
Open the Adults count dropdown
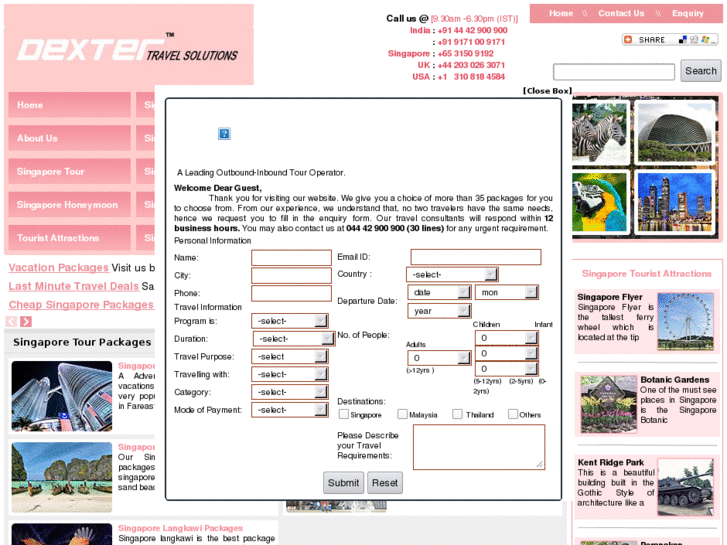(439, 358)
